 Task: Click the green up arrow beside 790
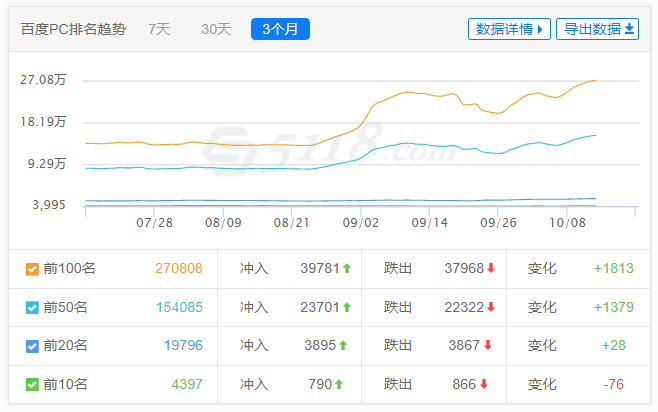point(339,384)
